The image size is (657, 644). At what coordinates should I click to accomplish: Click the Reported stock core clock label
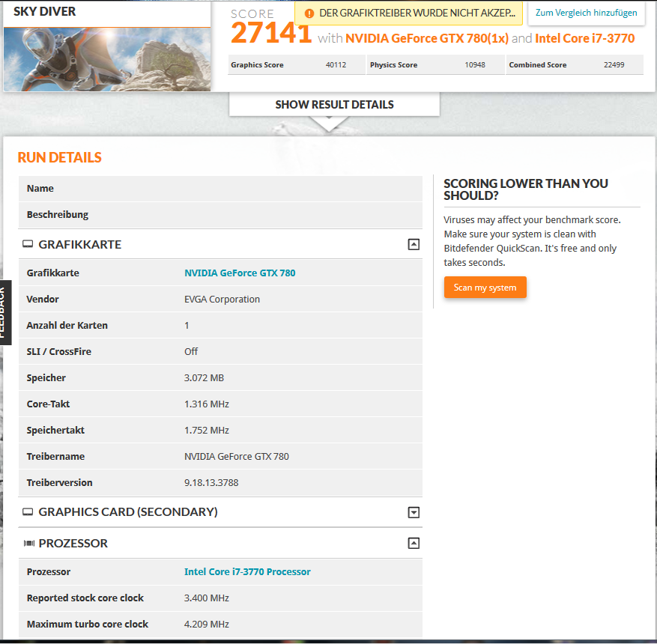[x=85, y=598]
